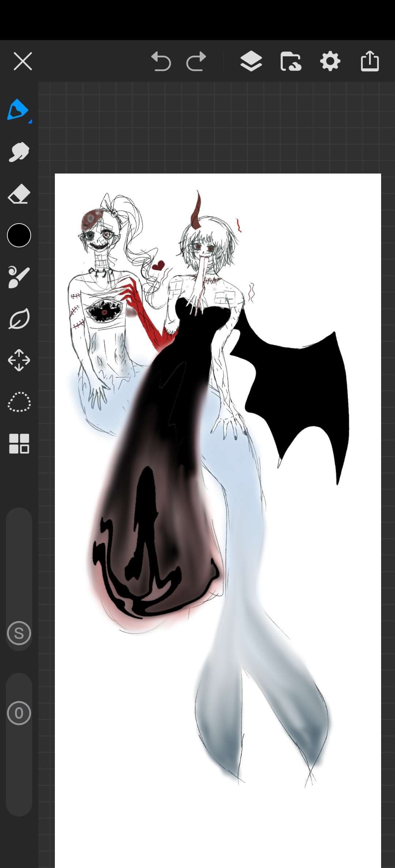Open the paint tools brush-and-swirl icon
Screen dimensions: 395x868
point(19,277)
